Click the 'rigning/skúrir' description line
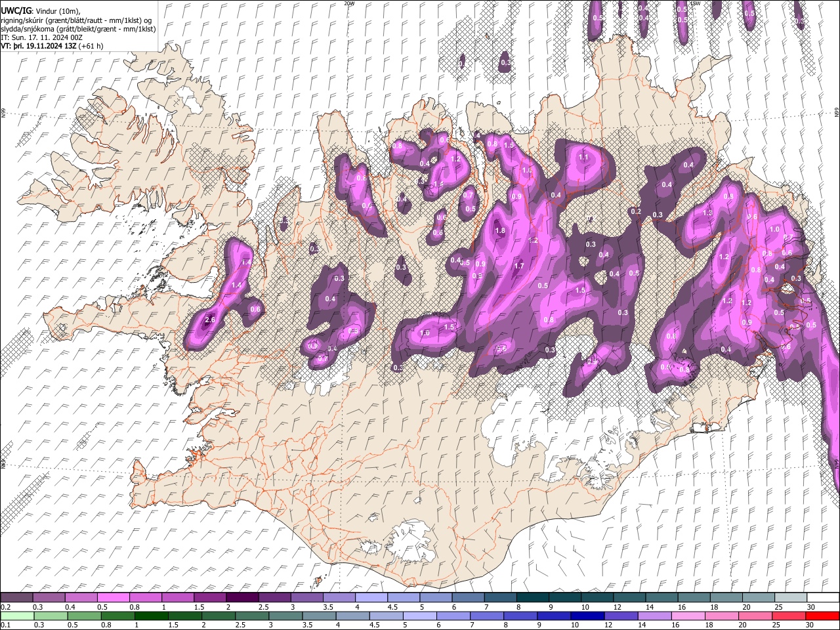Viewport: 840px width, 630px height. (x=76, y=20)
